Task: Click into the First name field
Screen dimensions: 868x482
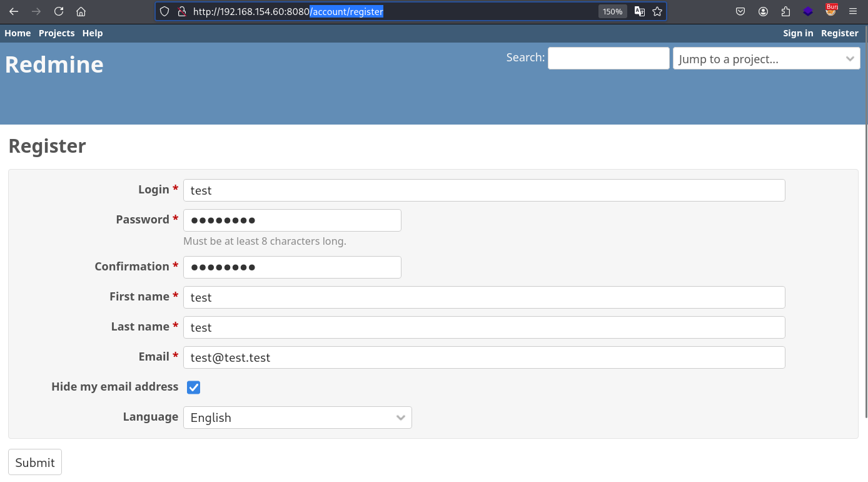Action: [484, 297]
